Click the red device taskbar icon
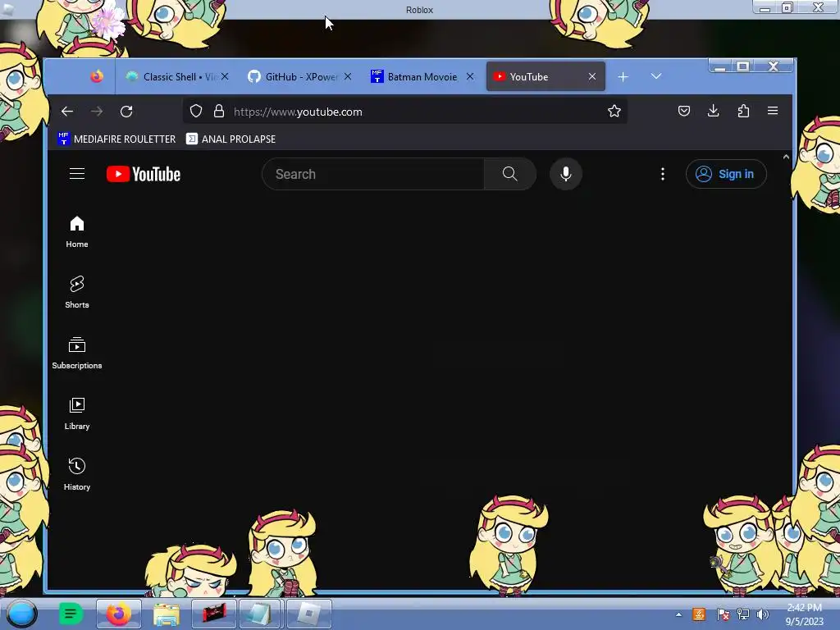The height and width of the screenshot is (630, 840). point(214,614)
